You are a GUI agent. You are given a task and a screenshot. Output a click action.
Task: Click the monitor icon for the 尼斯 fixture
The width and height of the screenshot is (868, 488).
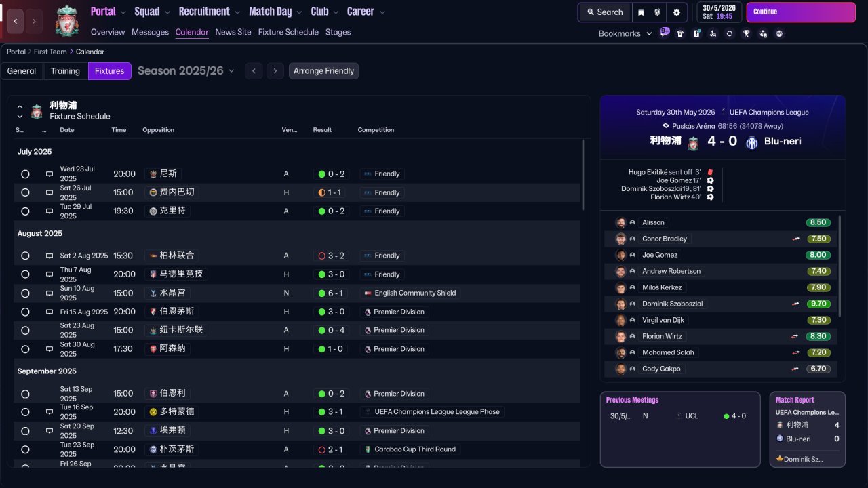50,174
